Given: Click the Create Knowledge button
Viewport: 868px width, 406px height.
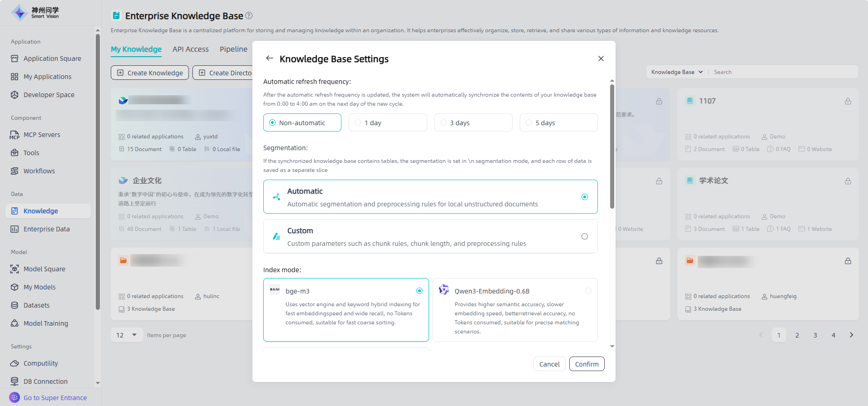Looking at the screenshot, I should point(150,73).
